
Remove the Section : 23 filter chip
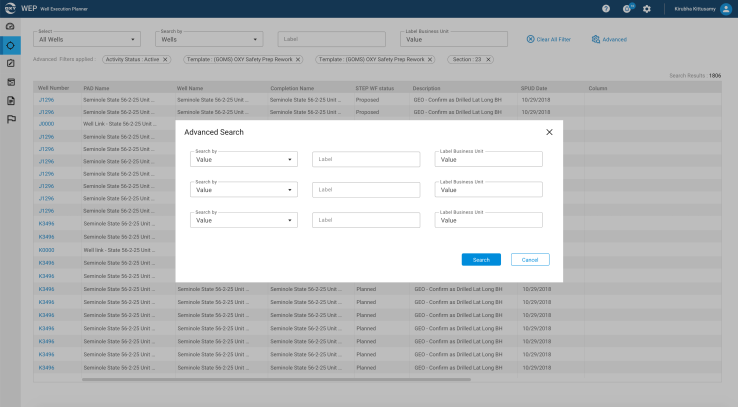point(488,60)
